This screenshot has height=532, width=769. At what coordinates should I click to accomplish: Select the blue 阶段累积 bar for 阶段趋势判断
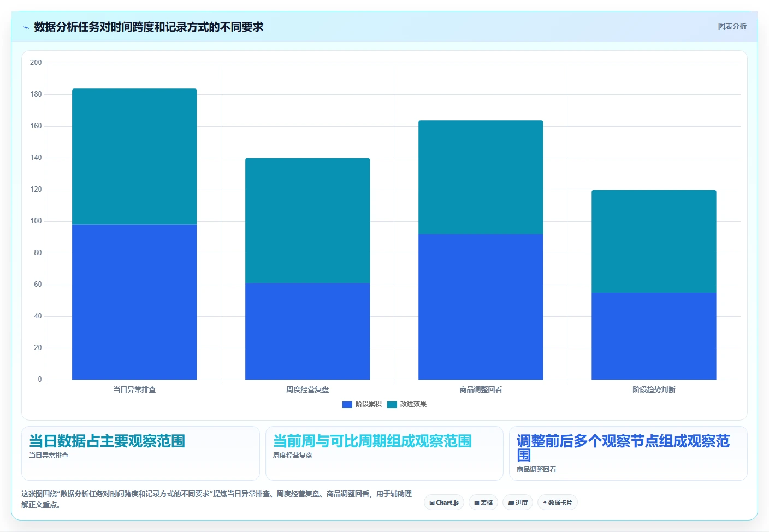click(x=654, y=336)
